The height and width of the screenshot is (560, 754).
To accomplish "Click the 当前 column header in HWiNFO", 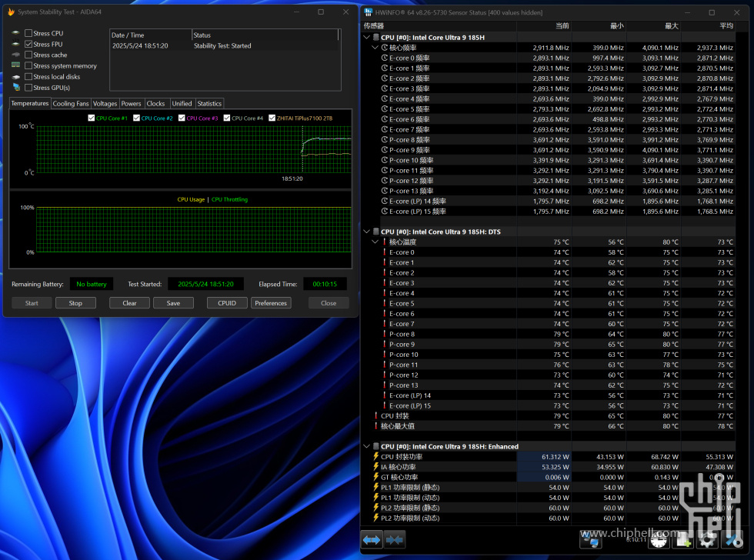I will point(544,25).
